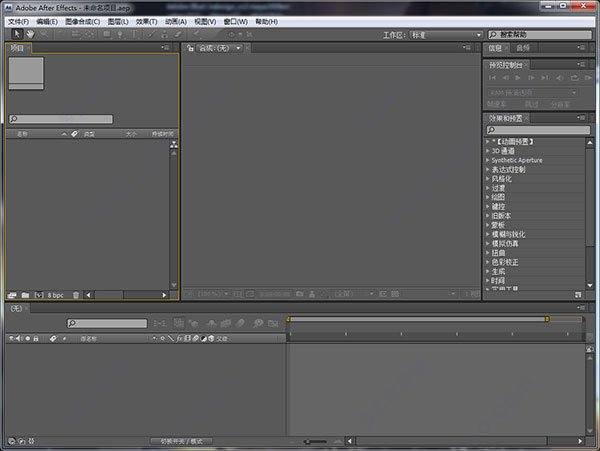Toggle audio speaker column switch in timeline
Image resolution: width=600 pixels, height=451 pixels.
click(19, 339)
